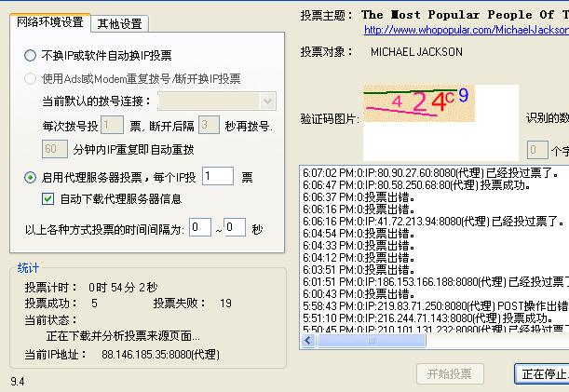Select log entry 5:58:43 PM POST操作出错

436,306
